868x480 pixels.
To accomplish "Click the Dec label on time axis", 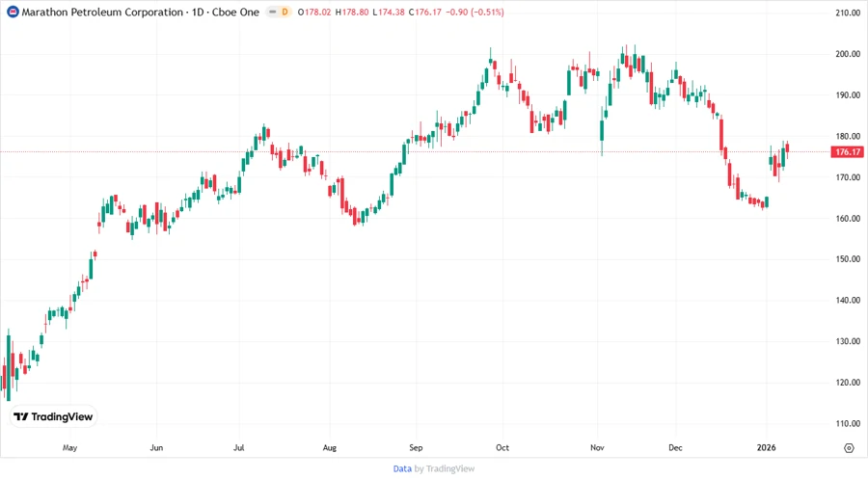I will point(675,448).
